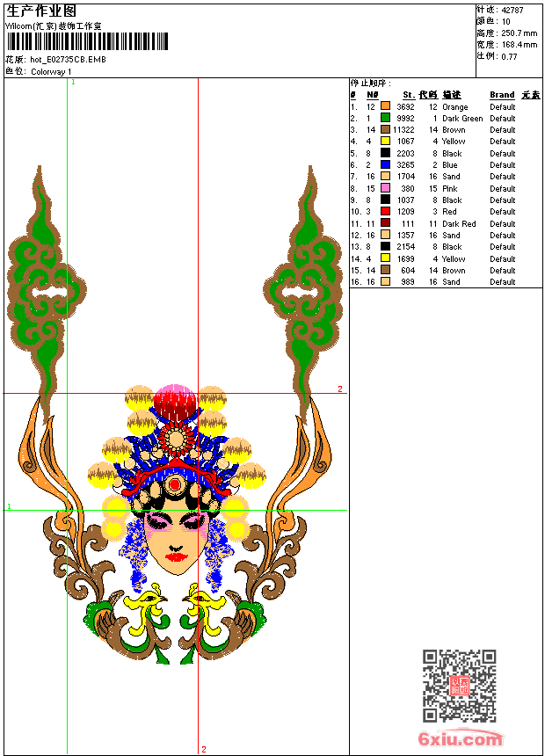Image resolution: width=545 pixels, height=756 pixels.
Task: Click the Dark Red swatch in row 11
Action: point(385,223)
